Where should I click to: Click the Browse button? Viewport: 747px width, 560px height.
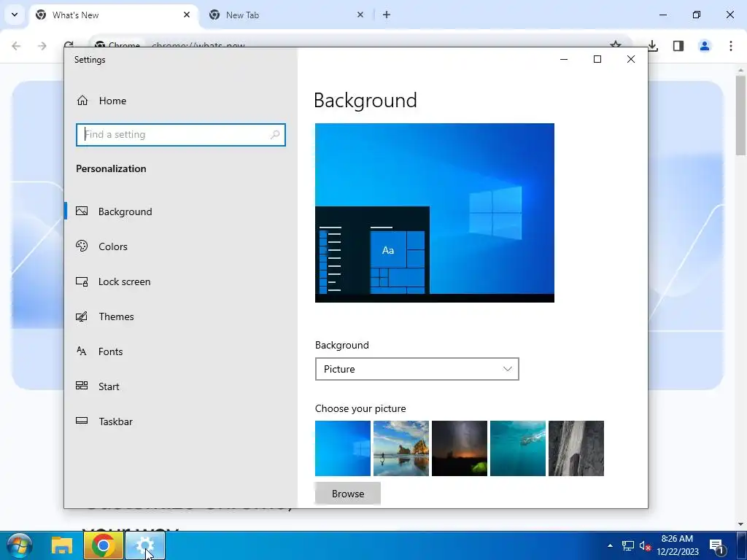[348, 494]
